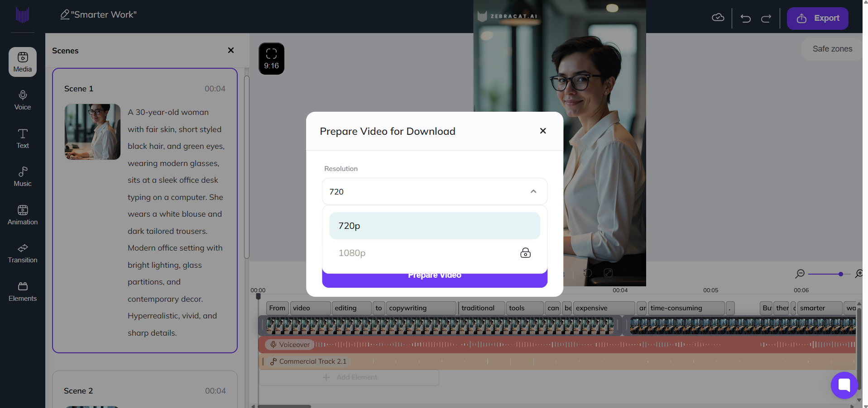
Task: Select the 'tools' caption word
Action: pyautogui.click(x=525, y=308)
